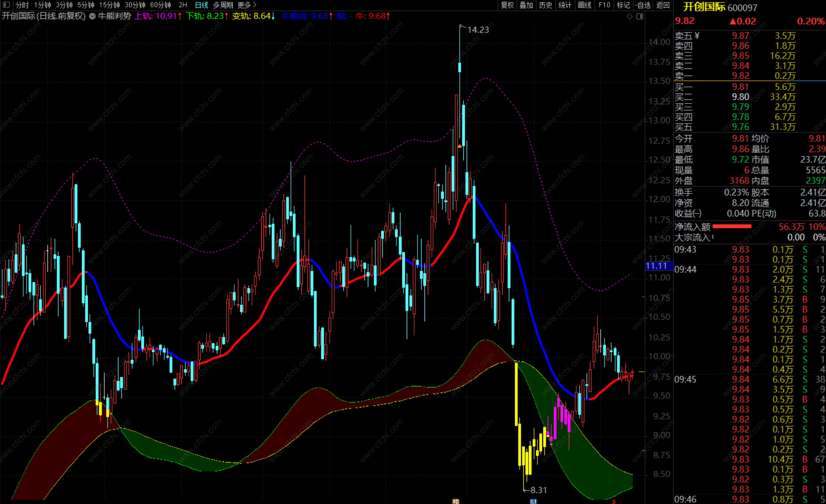This screenshot has width=826, height=504.
Task: Click the red 净流入额 net inflow bar
Action: tap(732, 226)
